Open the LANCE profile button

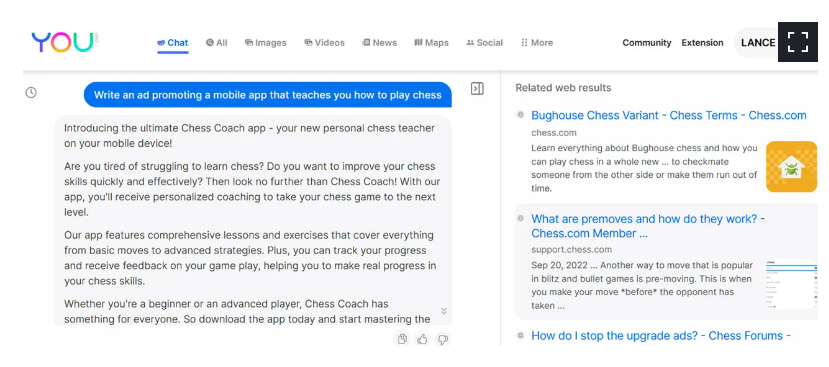point(756,43)
